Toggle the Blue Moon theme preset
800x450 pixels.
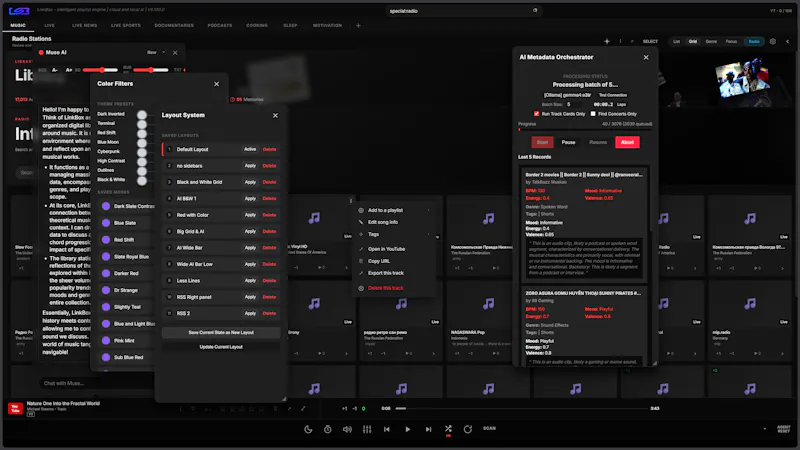[x=142, y=143]
